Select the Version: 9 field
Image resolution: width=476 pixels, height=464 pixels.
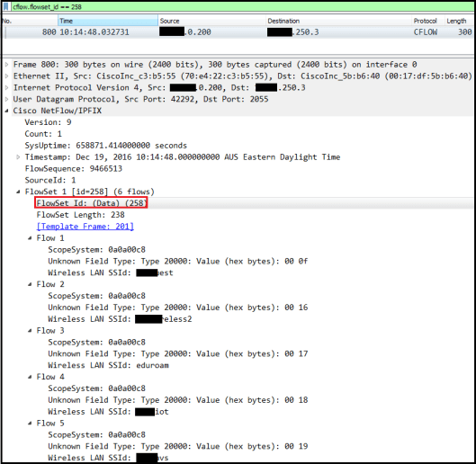(48, 122)
